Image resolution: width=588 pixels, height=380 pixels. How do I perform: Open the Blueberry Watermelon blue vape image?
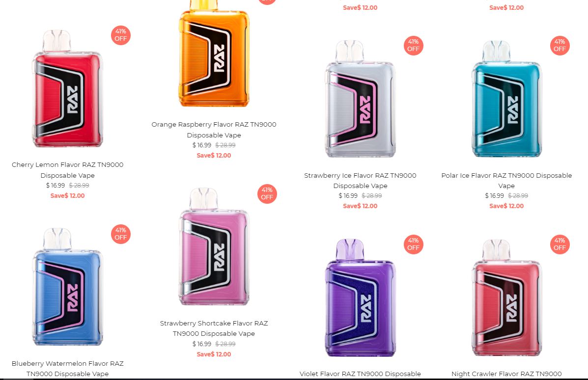tap(67, 287)
